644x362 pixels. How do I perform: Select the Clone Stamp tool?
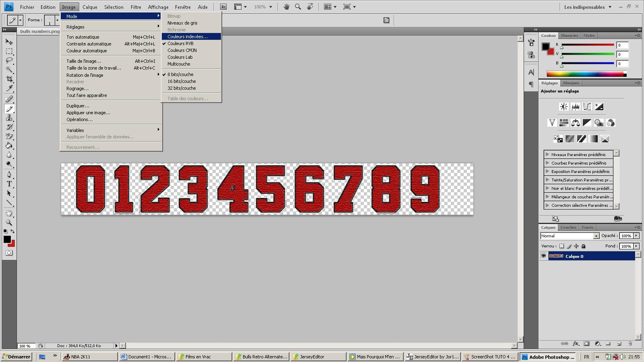[9, 118]
